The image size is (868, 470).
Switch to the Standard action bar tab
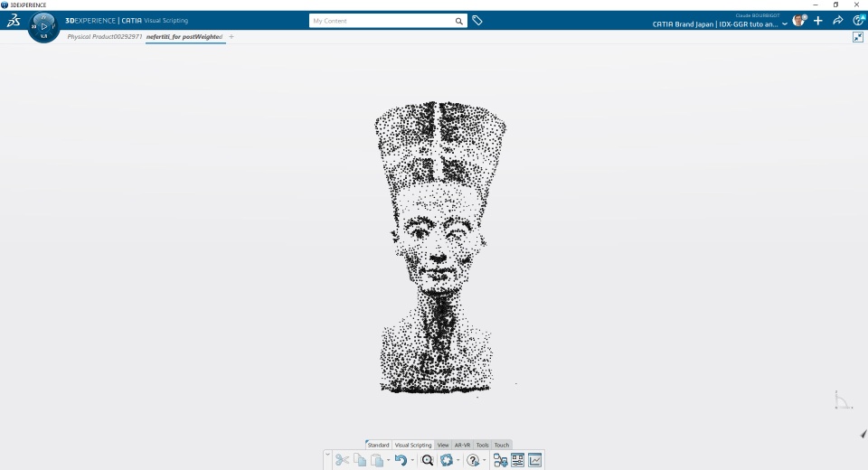(x=379, y=445)
